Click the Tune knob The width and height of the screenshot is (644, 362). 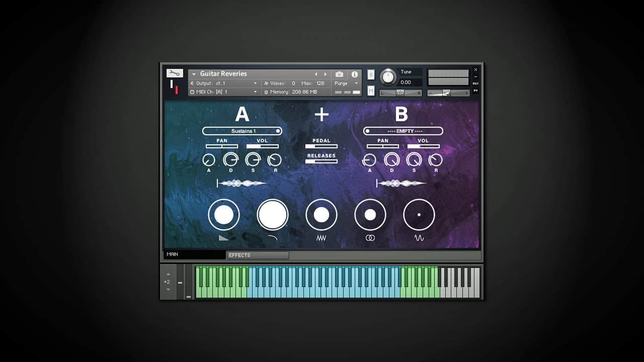click(x=388, y=77)
